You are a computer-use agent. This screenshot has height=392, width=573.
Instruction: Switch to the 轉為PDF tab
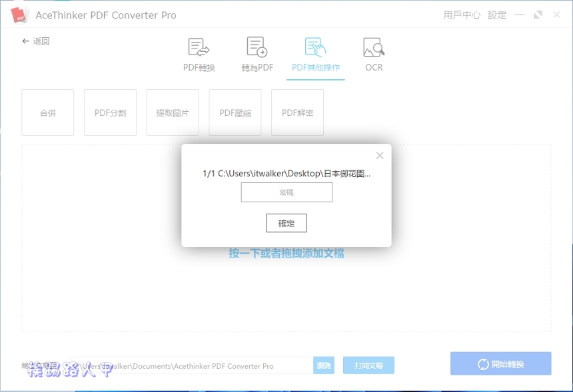click(x=257, y=55)
